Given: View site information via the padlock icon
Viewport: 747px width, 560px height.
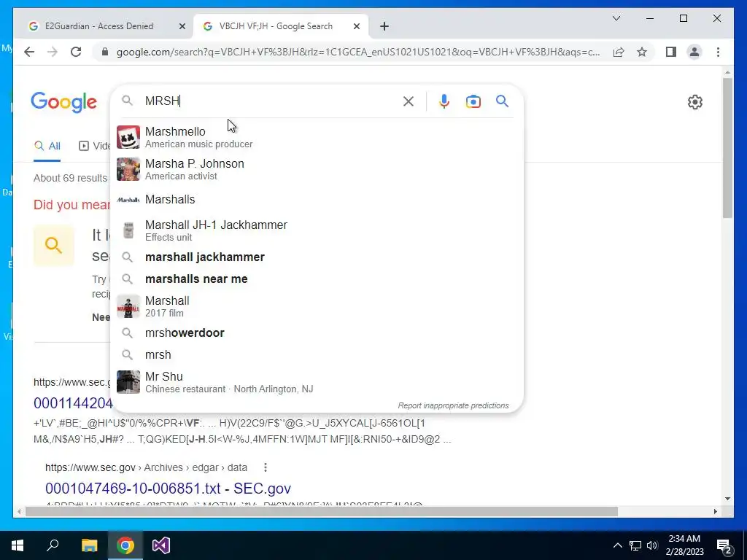Looking at the screenshot, I should click(x=105, y=52).
